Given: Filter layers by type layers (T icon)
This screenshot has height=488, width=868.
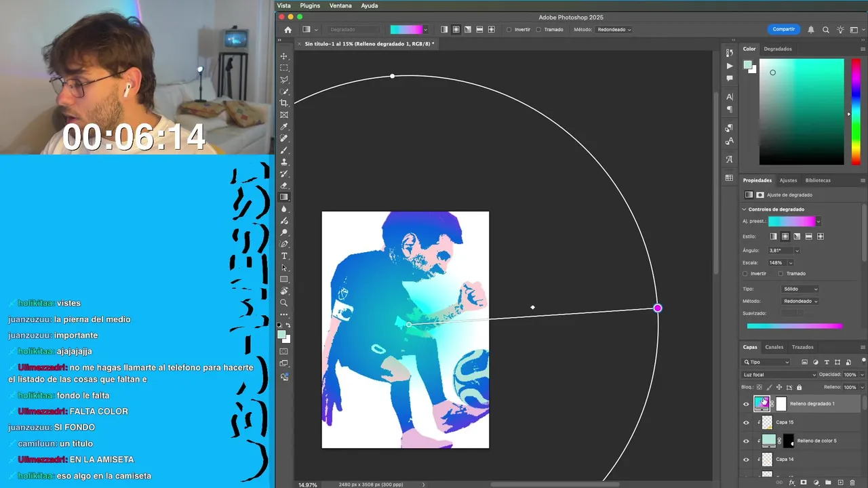Looking at the screenshot, I should pyautogui.click(x=827, y=362).
